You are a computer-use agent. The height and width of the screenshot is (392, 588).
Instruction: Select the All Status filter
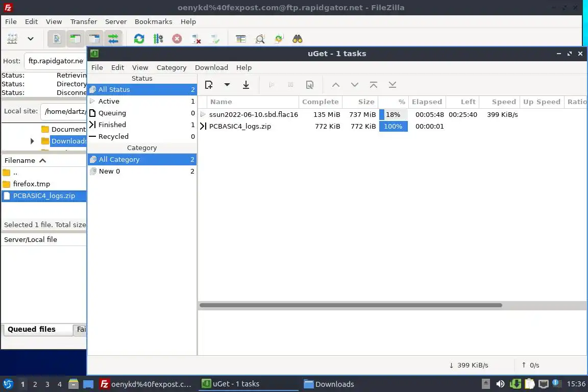point(142,89)
